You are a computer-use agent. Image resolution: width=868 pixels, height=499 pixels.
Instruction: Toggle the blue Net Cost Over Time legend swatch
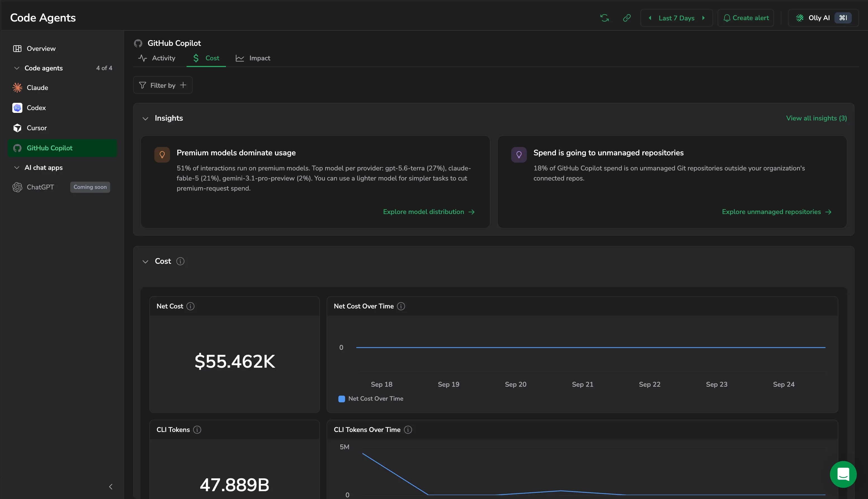click(341, 399)
